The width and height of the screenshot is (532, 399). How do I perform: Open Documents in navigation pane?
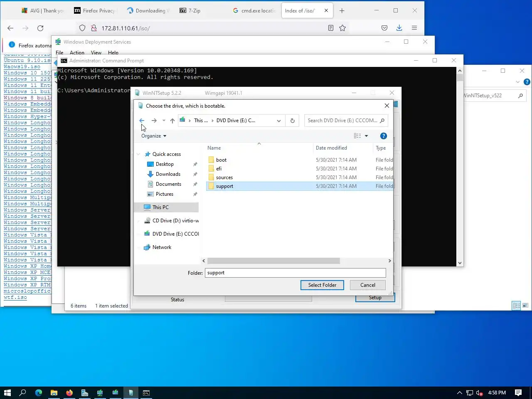(x=168, y=184)
